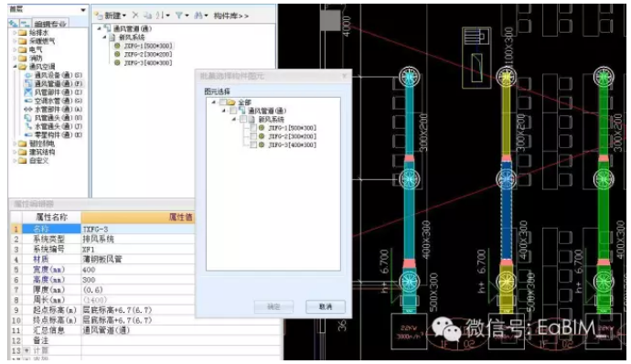Collapse the 通风空调 folder in navigation tree
The image size is (631, 364).
(15, 67)
